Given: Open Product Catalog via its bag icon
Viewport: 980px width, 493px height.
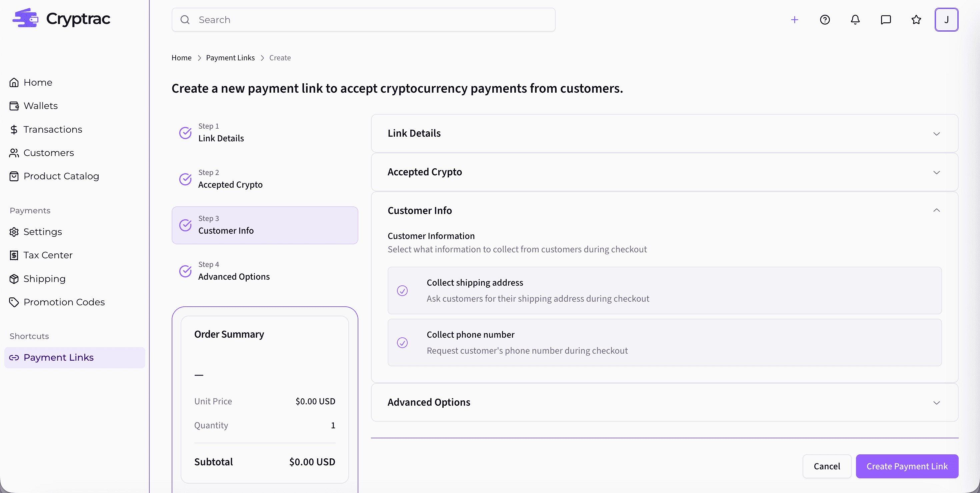Looking at the screenshot, I should pos(14,176).
